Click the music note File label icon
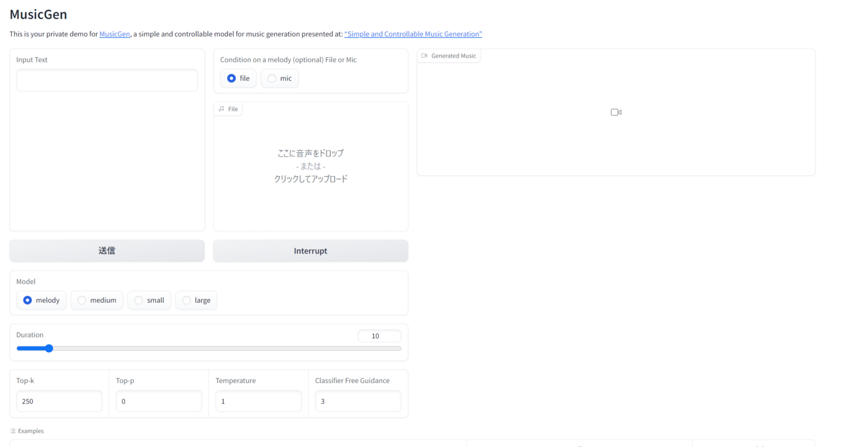 222,109
